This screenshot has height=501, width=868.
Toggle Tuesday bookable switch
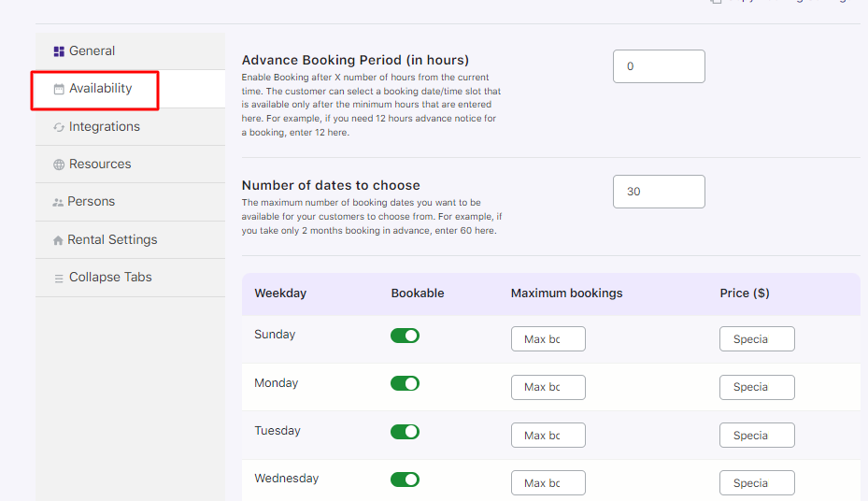pyautogui.click(x=405, y=431)
